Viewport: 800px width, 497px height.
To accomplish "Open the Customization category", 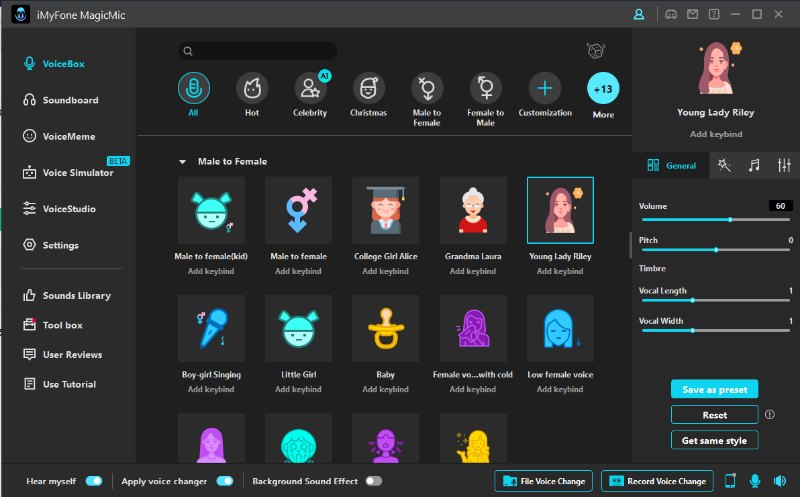I will tap(544, 88).
